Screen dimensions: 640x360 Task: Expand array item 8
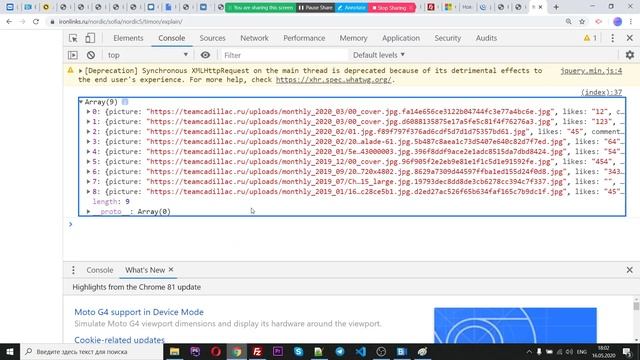point(88,191)
